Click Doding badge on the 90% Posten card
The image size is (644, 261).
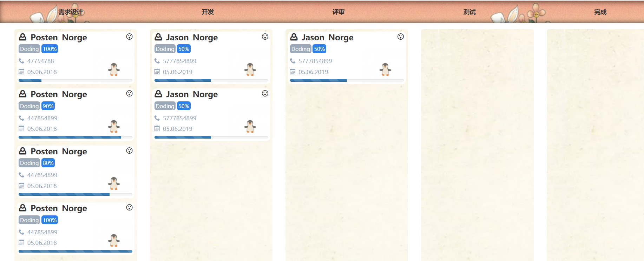[29, 106]
